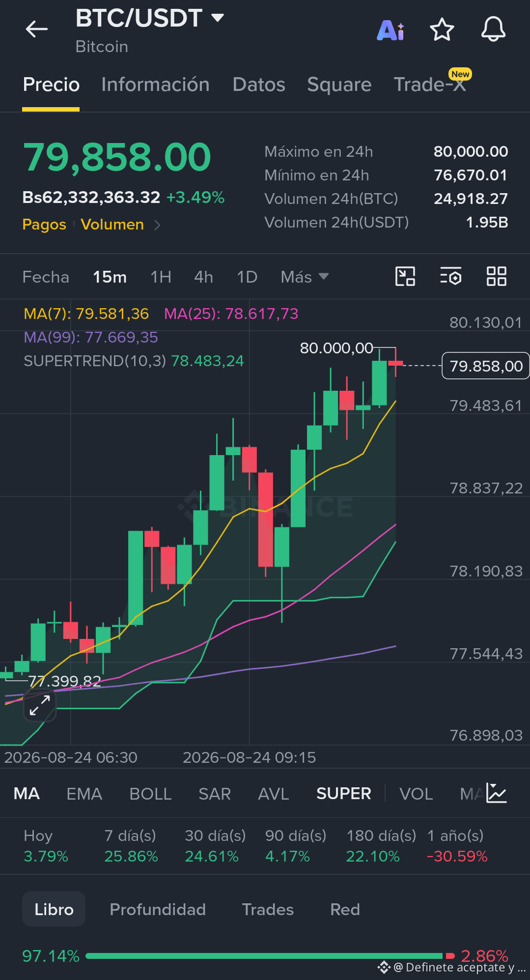
Task: Click the 180 día(s) 22.10% performance
Action: click(381, 846)
